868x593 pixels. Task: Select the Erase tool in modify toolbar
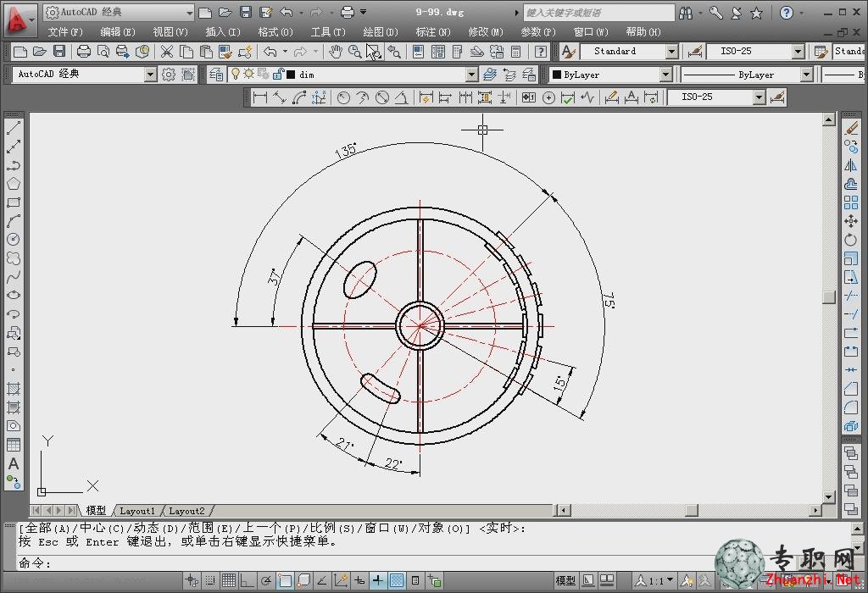pos(851,128)
